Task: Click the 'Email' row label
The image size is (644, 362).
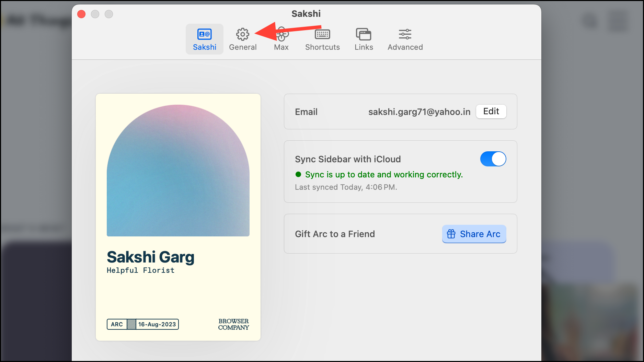Action: coord(306,112)
